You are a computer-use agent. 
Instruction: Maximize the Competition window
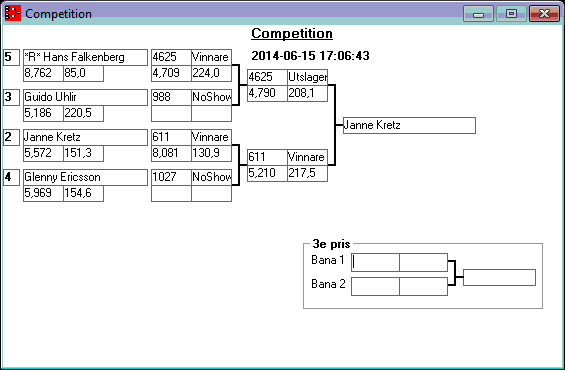point(511,14)
